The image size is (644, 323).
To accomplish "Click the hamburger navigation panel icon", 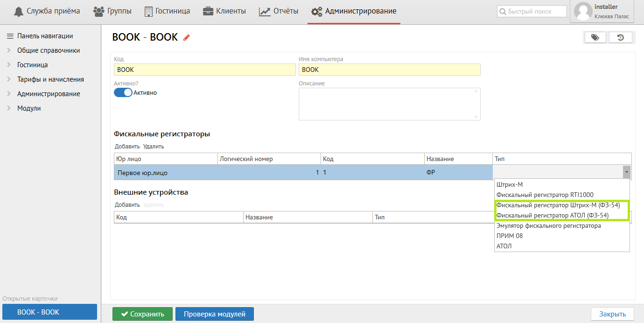I will (10, 36).
